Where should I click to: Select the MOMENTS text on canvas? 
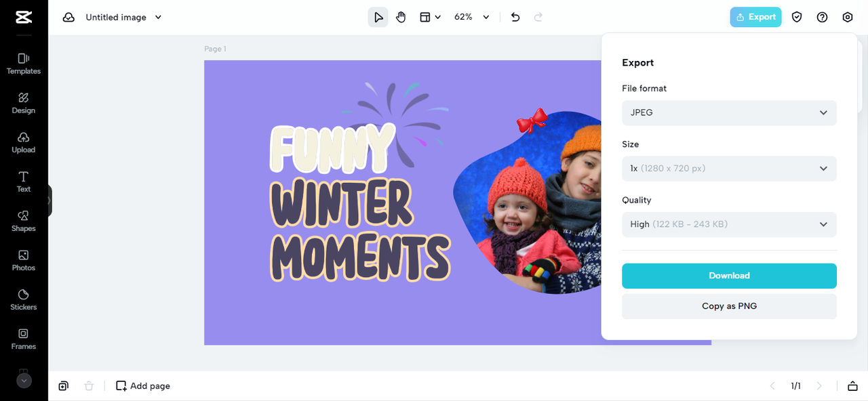coord(360,257)
